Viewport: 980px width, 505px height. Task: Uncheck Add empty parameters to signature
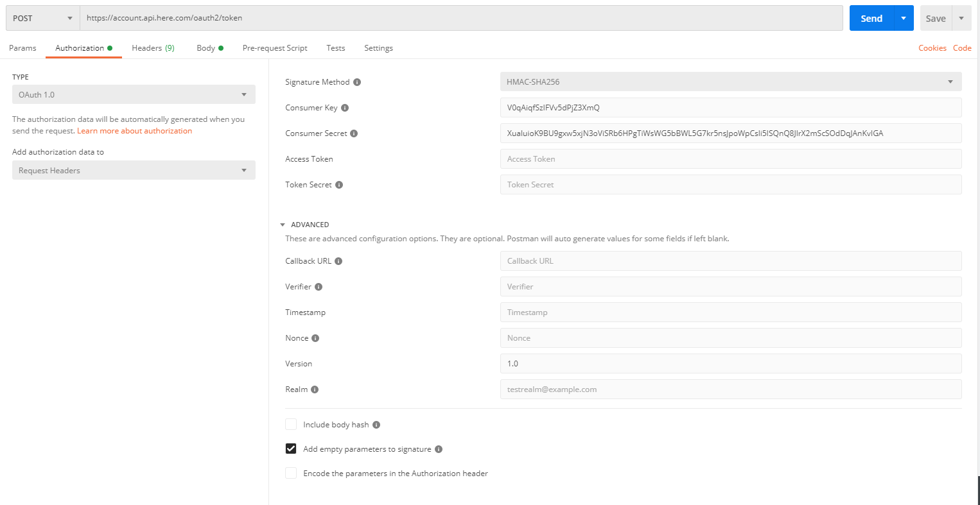pos(291,449)
